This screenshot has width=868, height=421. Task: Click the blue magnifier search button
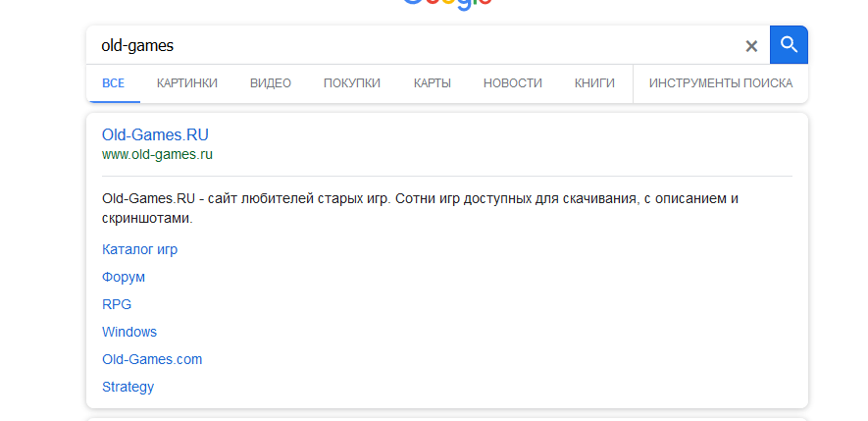coord(789,45)
